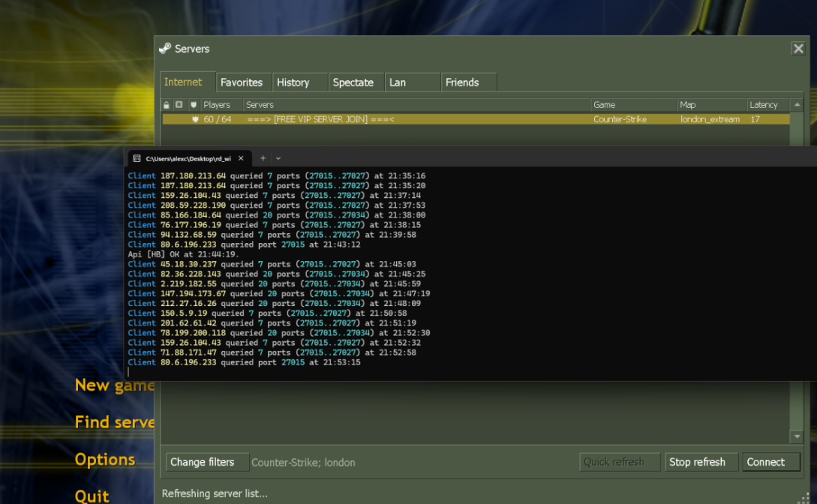Click the log line for 208.59.228.190
The height and width of the screenshot is (504, 817).
(x=277, y=205)
